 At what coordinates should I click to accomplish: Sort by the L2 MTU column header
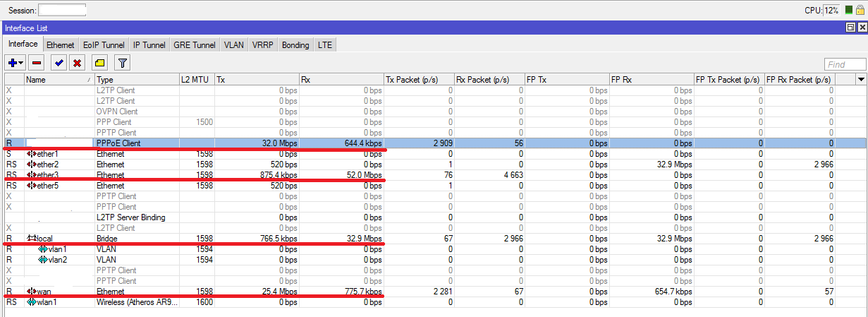(x=197, y=79)
